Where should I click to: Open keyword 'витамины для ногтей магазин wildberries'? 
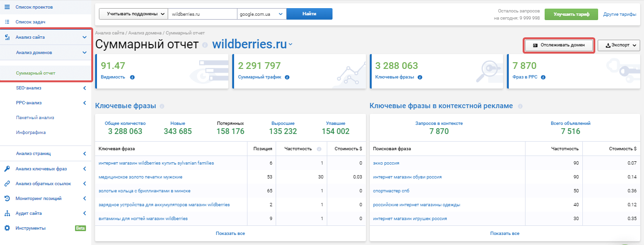pyautogui.click(x=143, y=219)
